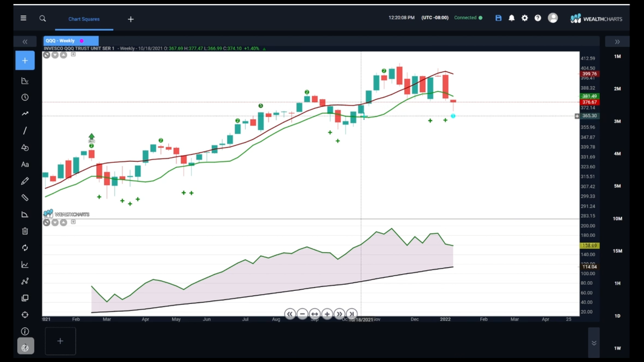
Task: Expand the price pane plus box
Action: 73,54
